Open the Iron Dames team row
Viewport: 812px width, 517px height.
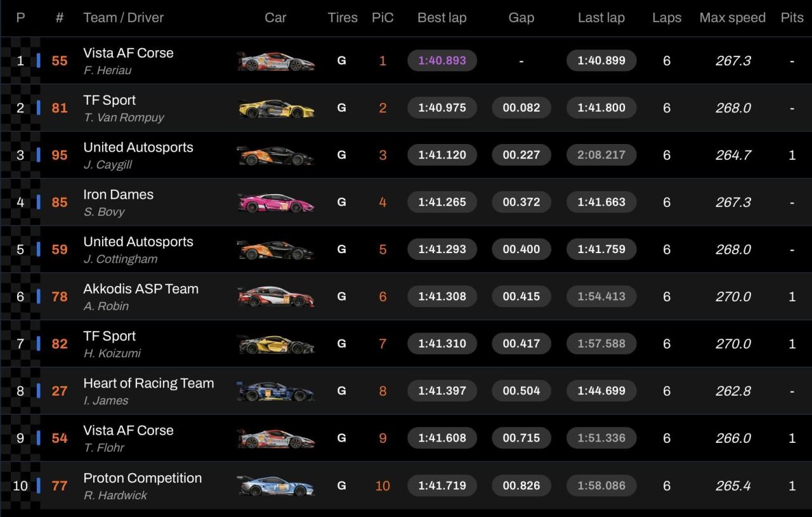(x=406, y=202)
